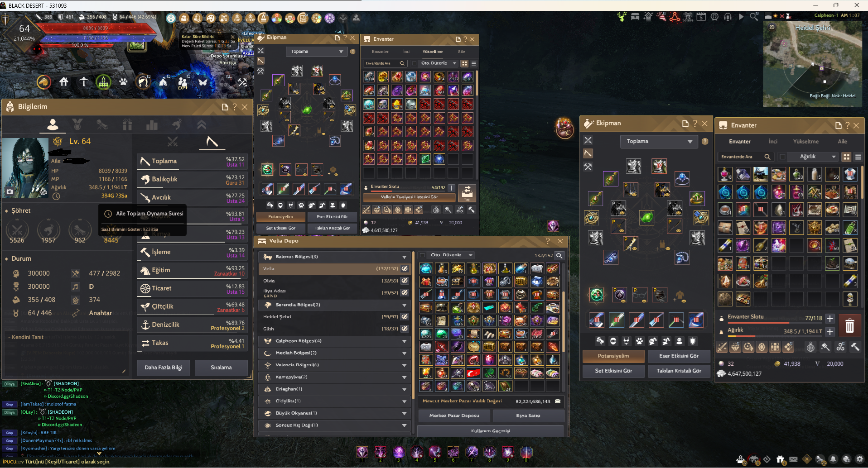Click the Eğitim %93.25 skill progress row
The height and width of the screenshot is (468, 868).
pos(192,271)
